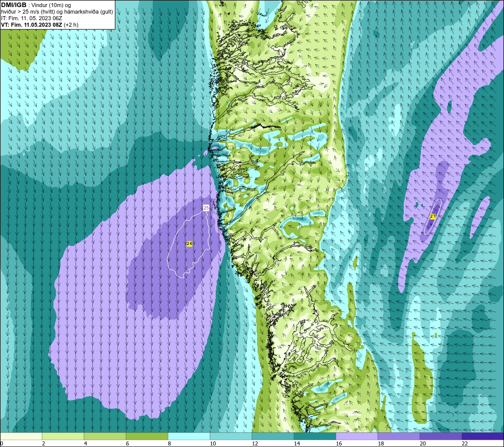Select the 20–22 m/s violet swatch
This screenshot has height=447, width=504.
click(x=441, y=436)
